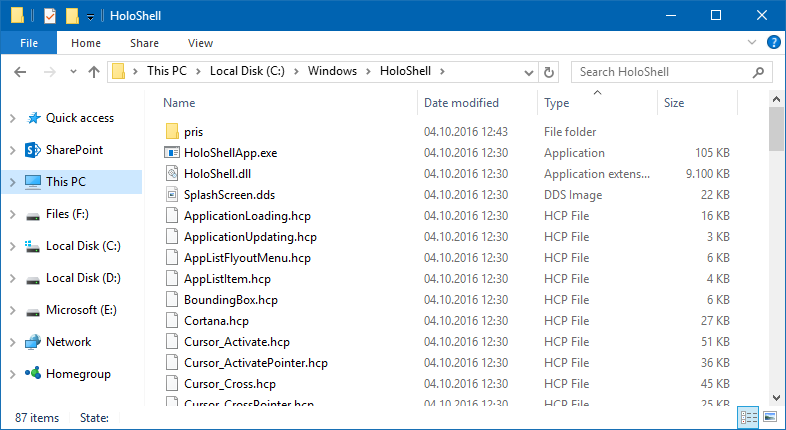Switch to the Share ribbon tab

pyautogui.click(x=144, y=43)
